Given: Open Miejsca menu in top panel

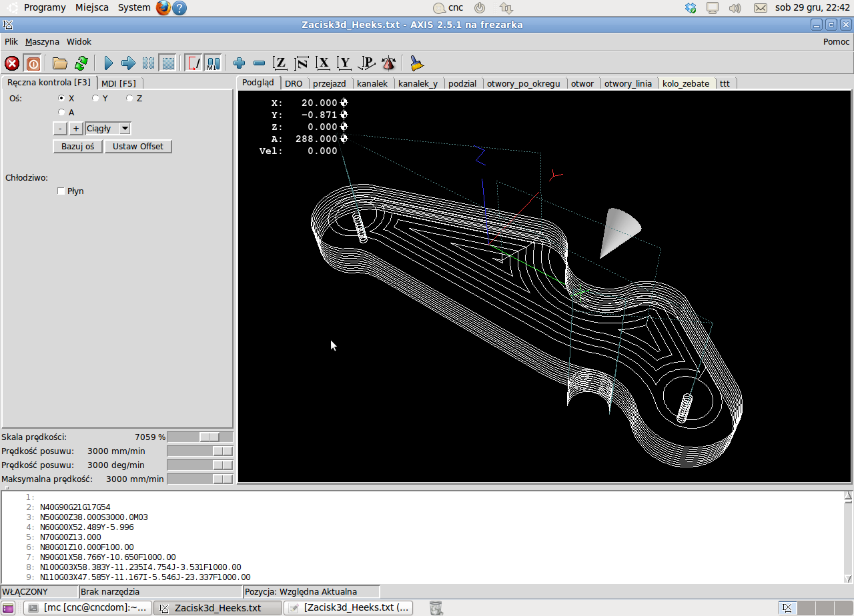Looking at the screenshot, I should pyautogui.click(x=92, y=8).
